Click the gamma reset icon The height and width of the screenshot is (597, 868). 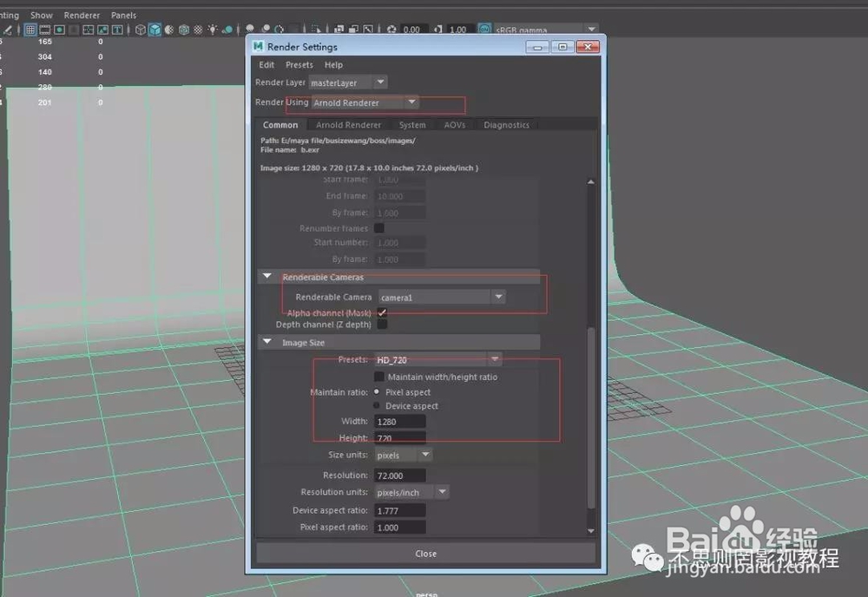tap(437, 29)
